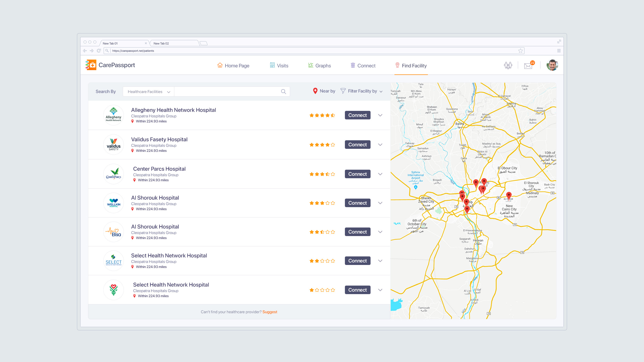Open the family members icon
Image resolution: width=644 pixels, height=362 pixels.
tap(508, 66)
